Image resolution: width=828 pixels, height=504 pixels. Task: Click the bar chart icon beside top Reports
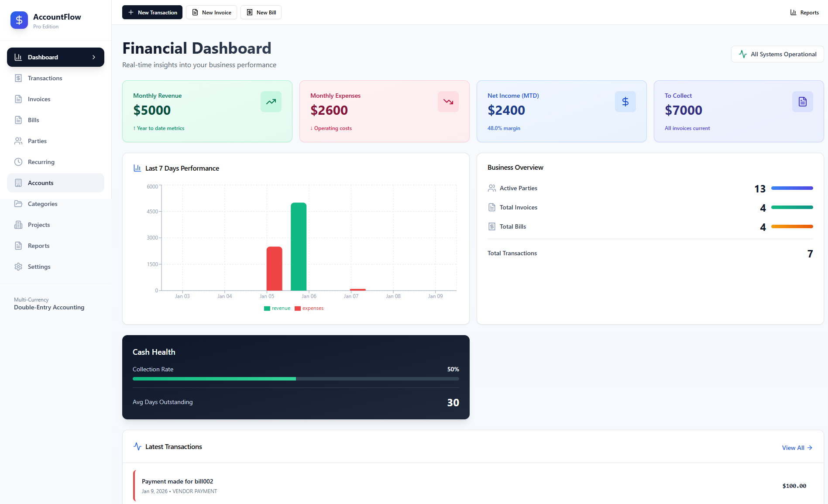794,12
